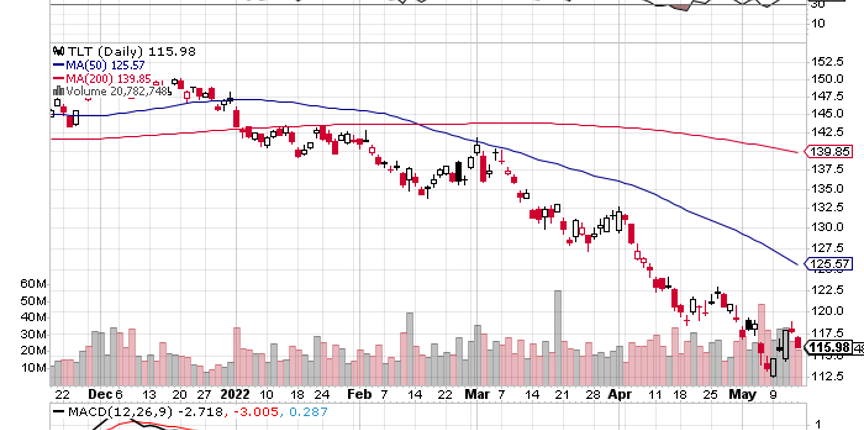This screenshot has height=430, width=864.
Task: Select the MA(200) 139.85 legend entry
Action: pos(108,78)
